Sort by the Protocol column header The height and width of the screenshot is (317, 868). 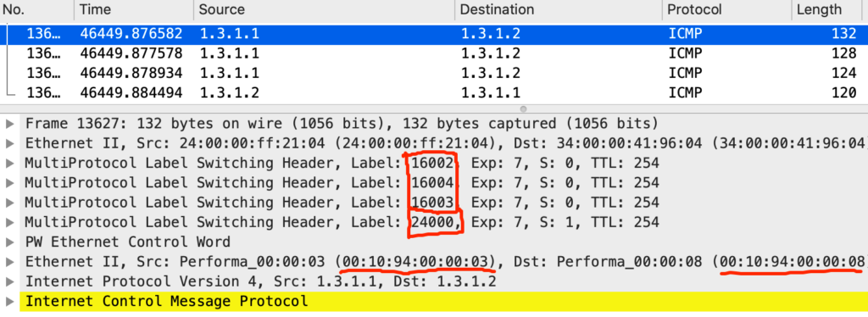(726, 9)
